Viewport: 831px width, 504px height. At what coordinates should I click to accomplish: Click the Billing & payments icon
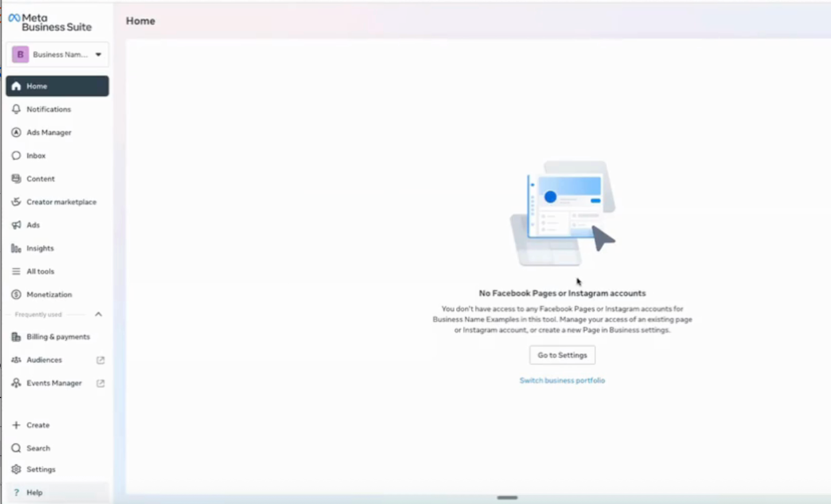(16, 337)
